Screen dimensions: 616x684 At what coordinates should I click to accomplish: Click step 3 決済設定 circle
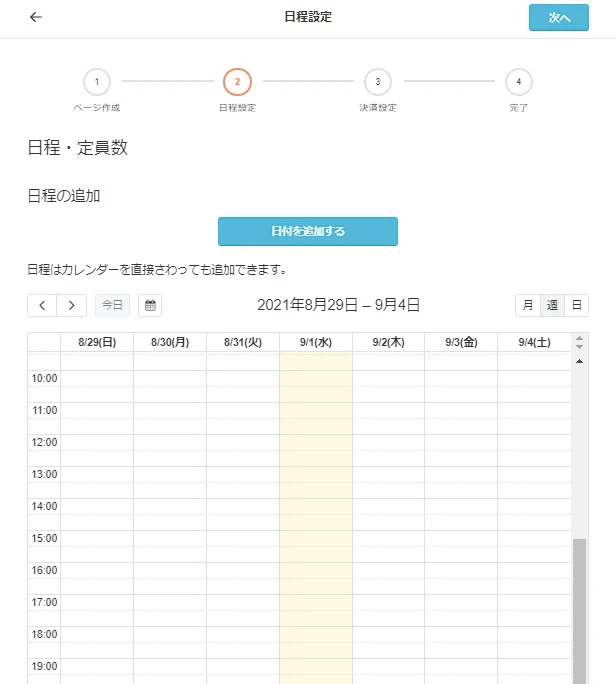point(377,82)
